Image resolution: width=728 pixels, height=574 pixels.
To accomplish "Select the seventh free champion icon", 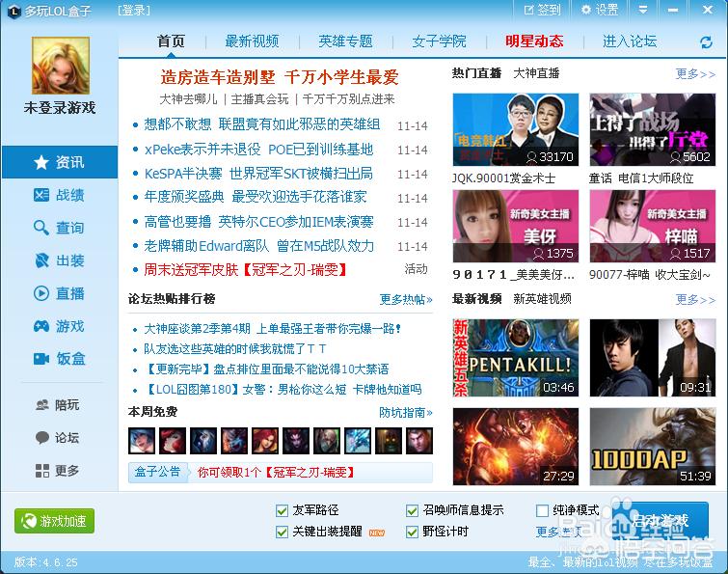I will tap(327, 441).
